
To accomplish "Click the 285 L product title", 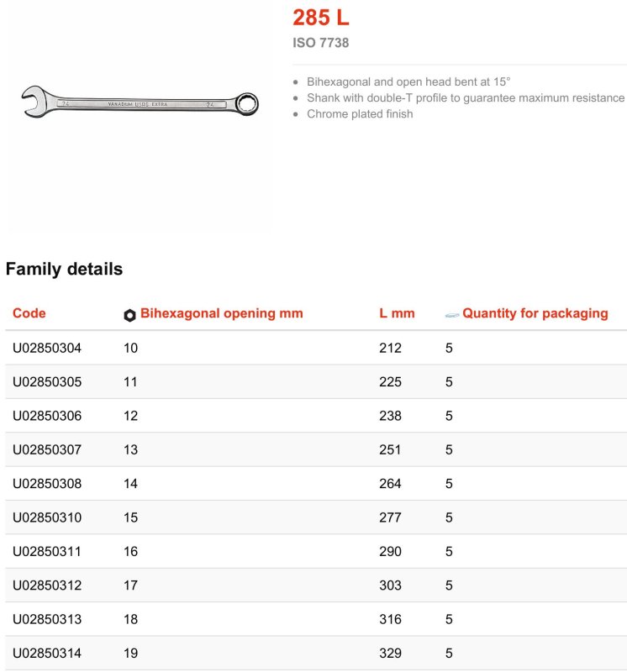I will click(320, 18).
